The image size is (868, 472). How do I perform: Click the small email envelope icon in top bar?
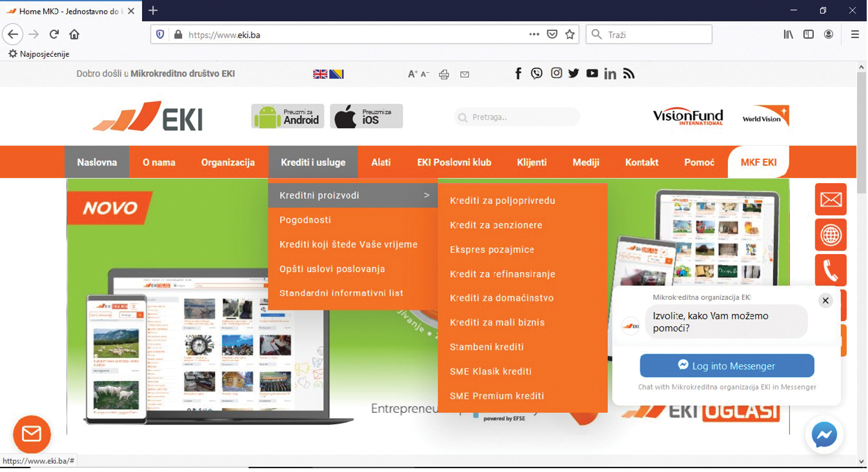[x=465, y=74]
